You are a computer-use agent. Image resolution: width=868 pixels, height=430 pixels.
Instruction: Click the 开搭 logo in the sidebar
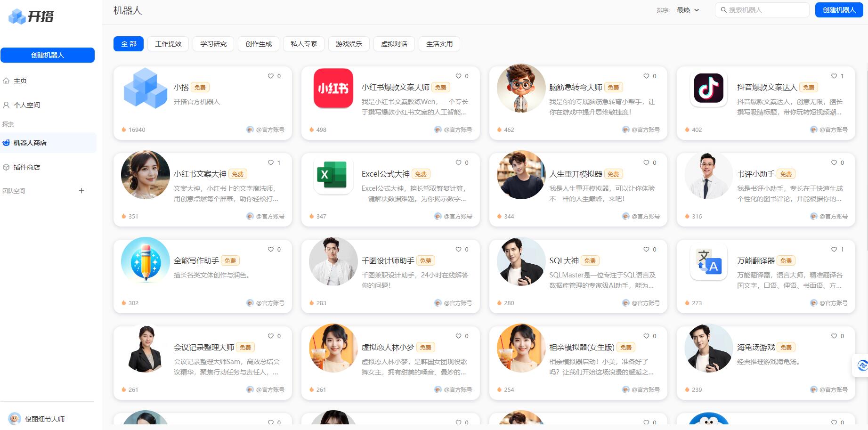[x=31, y=16]
